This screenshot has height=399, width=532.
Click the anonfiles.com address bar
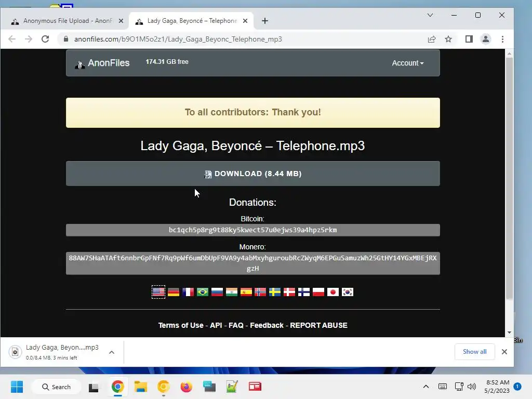coord(237,39)
